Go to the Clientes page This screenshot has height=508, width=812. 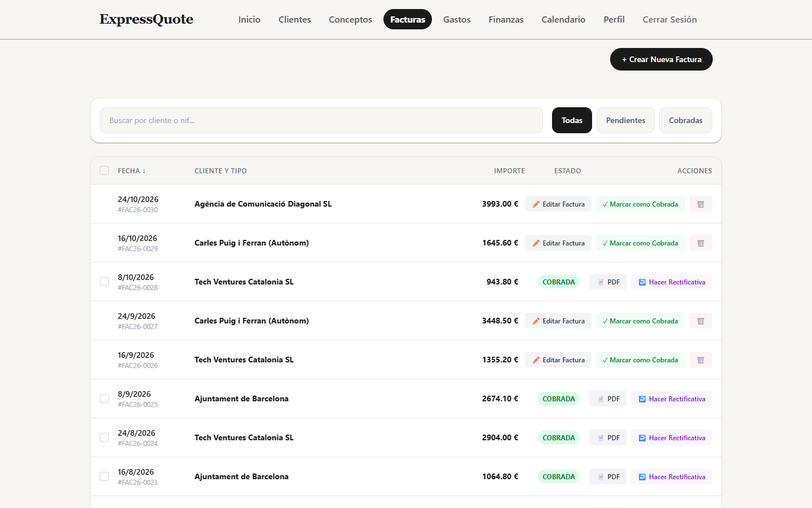294,19
